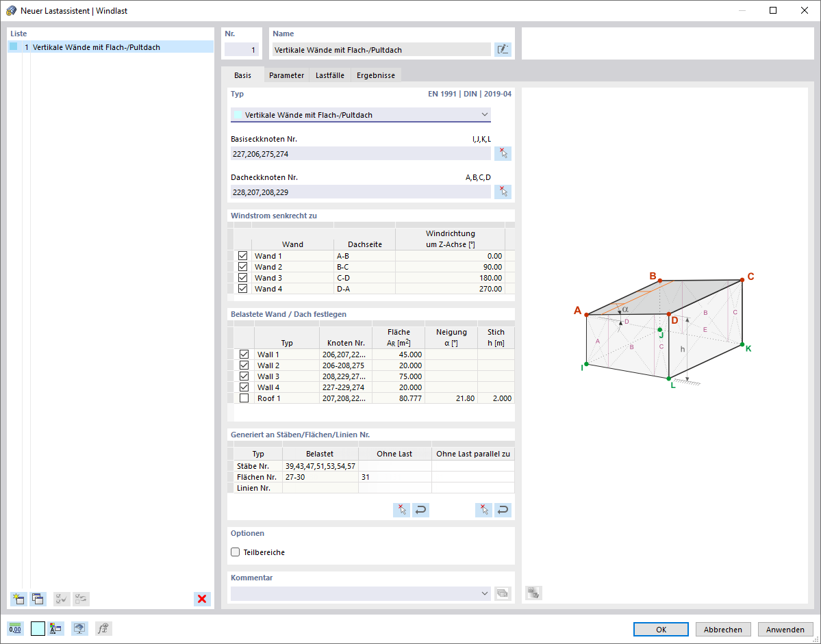
Task: Click wind direction value 270.00
Action: [451, 289]
